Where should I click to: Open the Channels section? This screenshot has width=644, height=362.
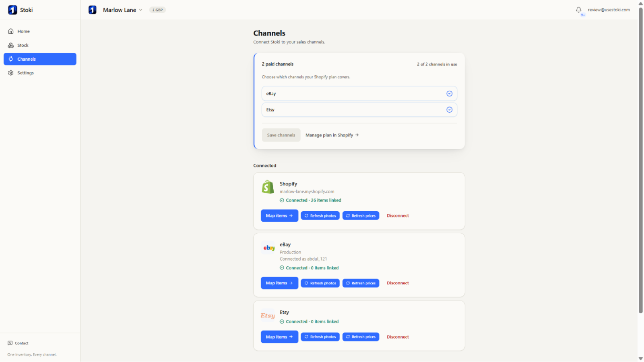[x=40, y=59]
